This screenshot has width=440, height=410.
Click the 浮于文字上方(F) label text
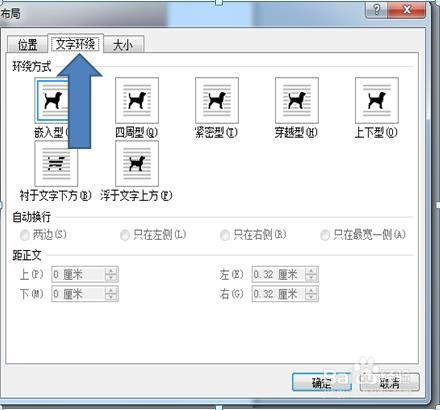[x=136, y=196]
